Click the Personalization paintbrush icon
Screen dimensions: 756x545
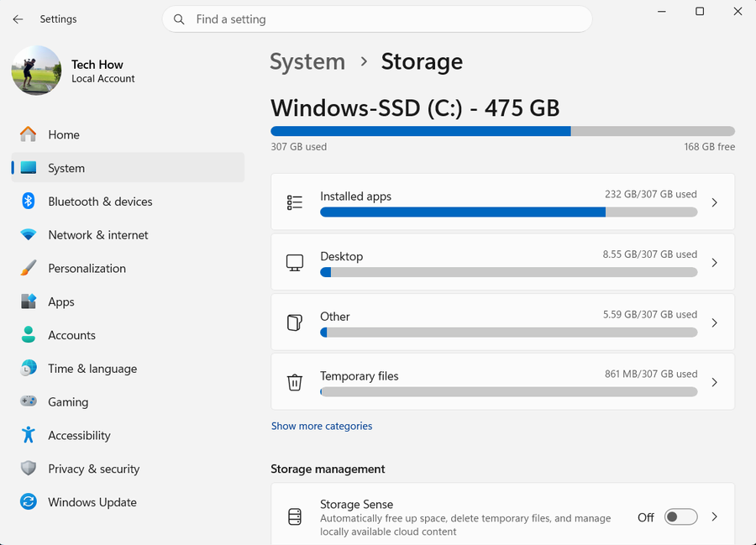click(x=29, y=268)
